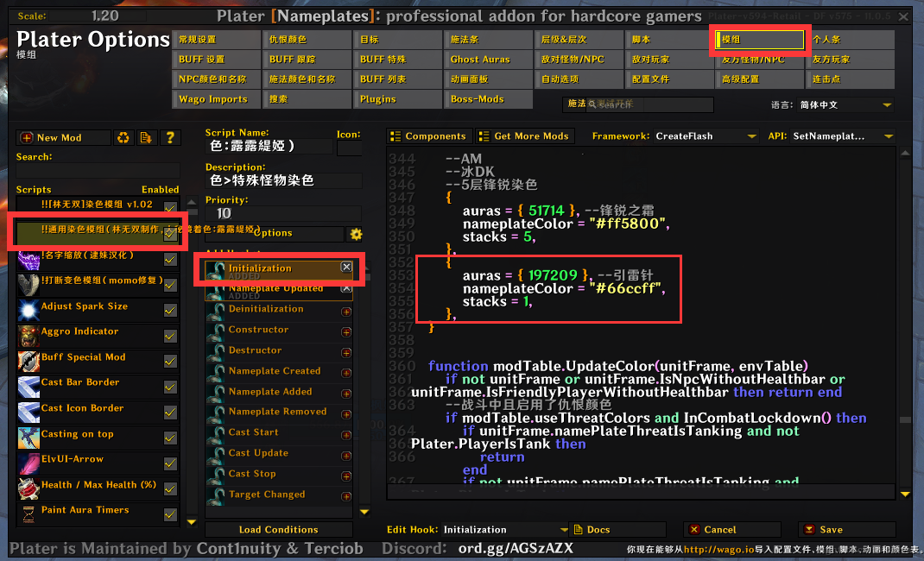Click the refresh/recycle icon next to New Mod
This screenshot has width=924, height=561.
pyautogui.click(x=123, y=137)
